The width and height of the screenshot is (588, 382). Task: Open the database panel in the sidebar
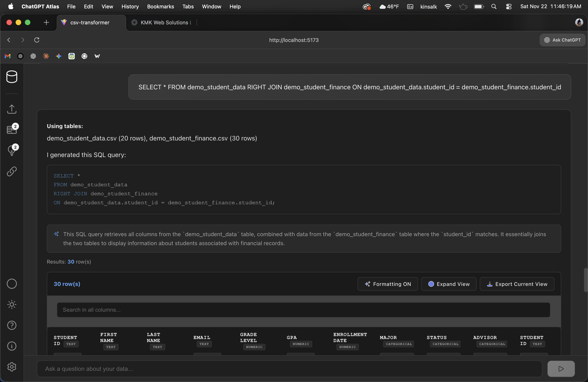tap(12, 77)
